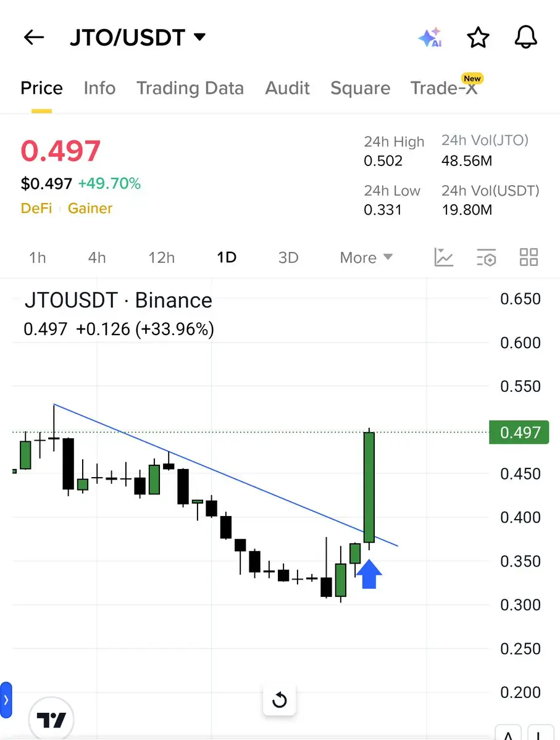Click the 0.200 price axis label
Viewport: 560px width, 740px height.
(x=520, y=692)
